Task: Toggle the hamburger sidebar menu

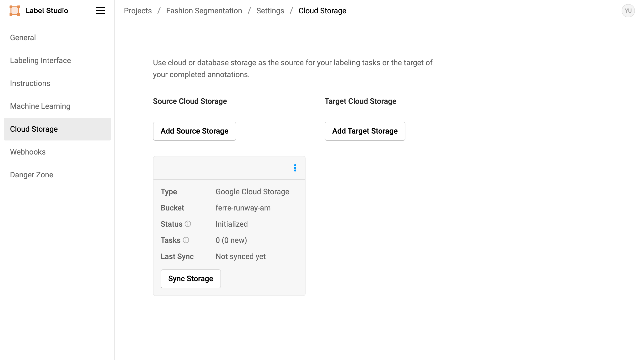Action: click(x=100, y=11)
